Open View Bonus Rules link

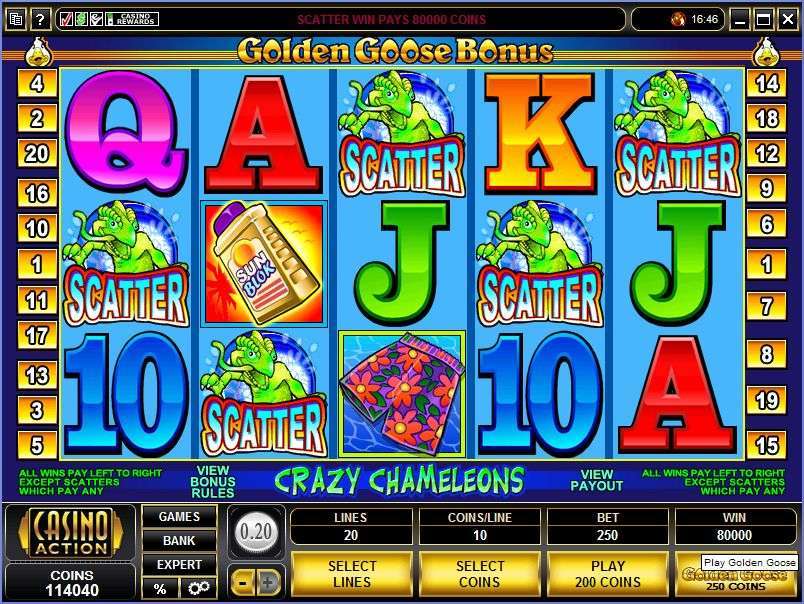coord(213,481)
